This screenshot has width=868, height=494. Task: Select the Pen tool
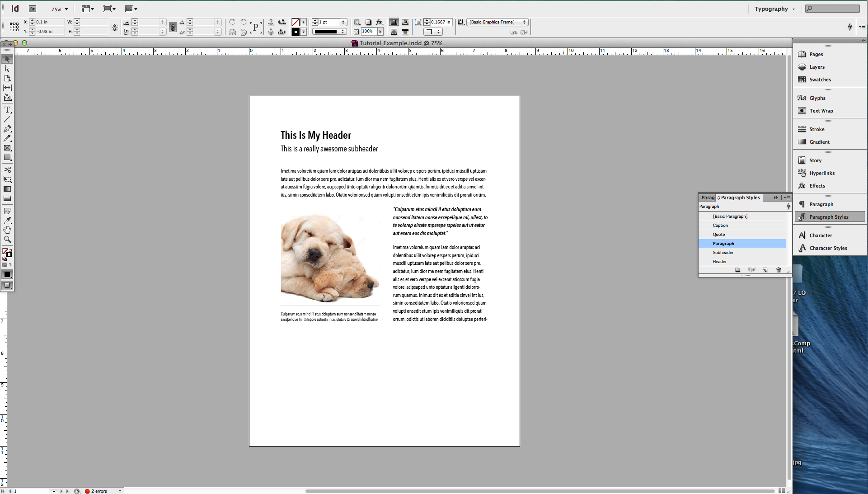tap(7, 129)
